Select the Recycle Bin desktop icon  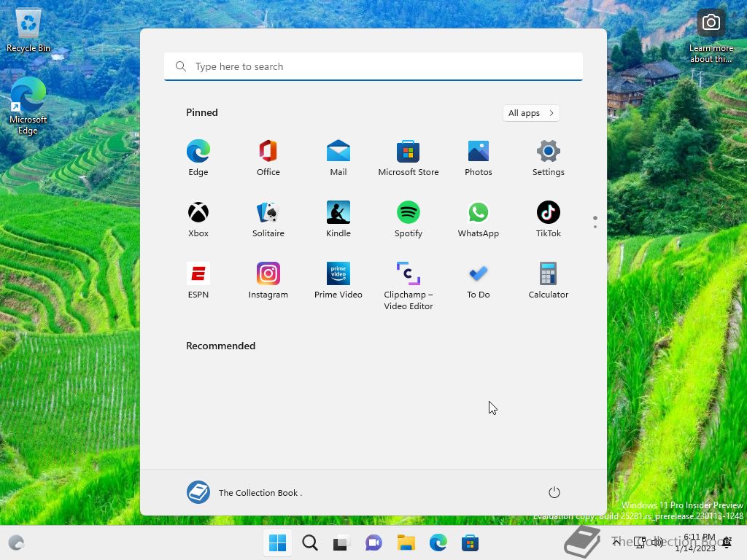point(28,31)
